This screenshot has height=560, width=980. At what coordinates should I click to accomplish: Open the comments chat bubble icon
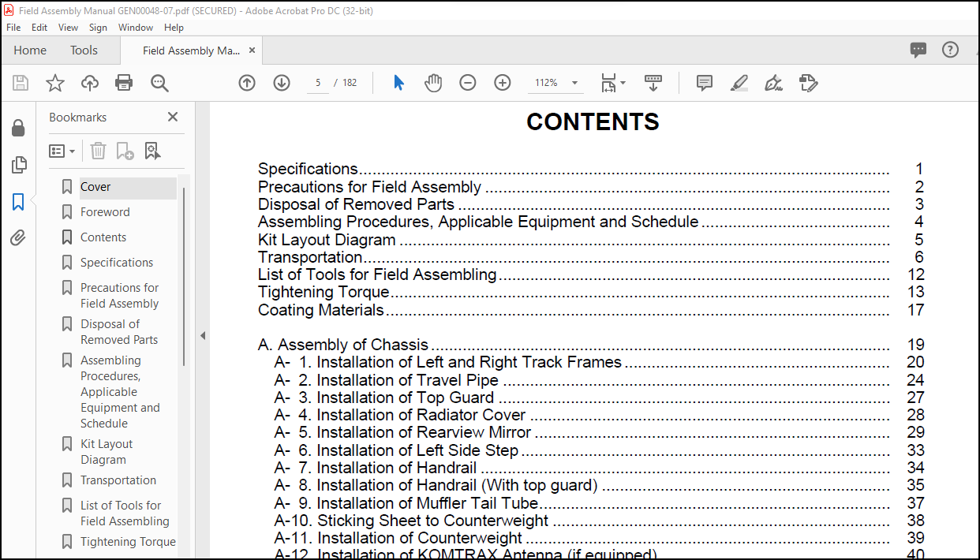point(918,50)
